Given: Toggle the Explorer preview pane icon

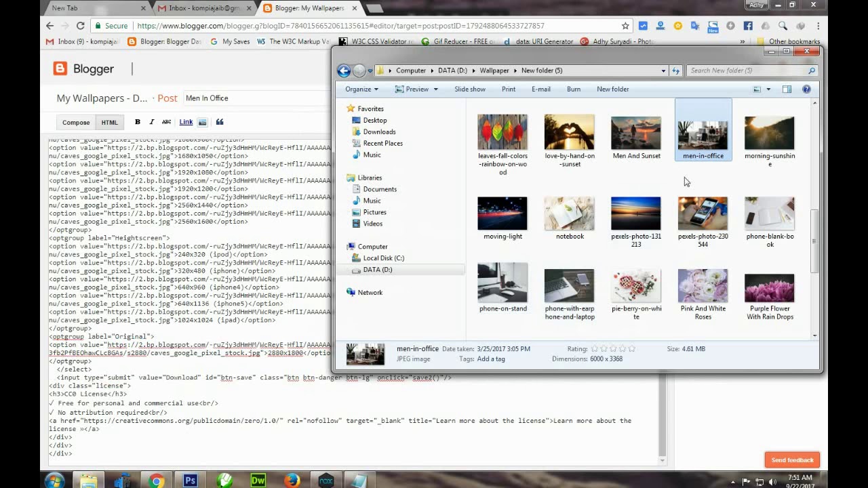Looking at the screenshot, I should [787, 89].
